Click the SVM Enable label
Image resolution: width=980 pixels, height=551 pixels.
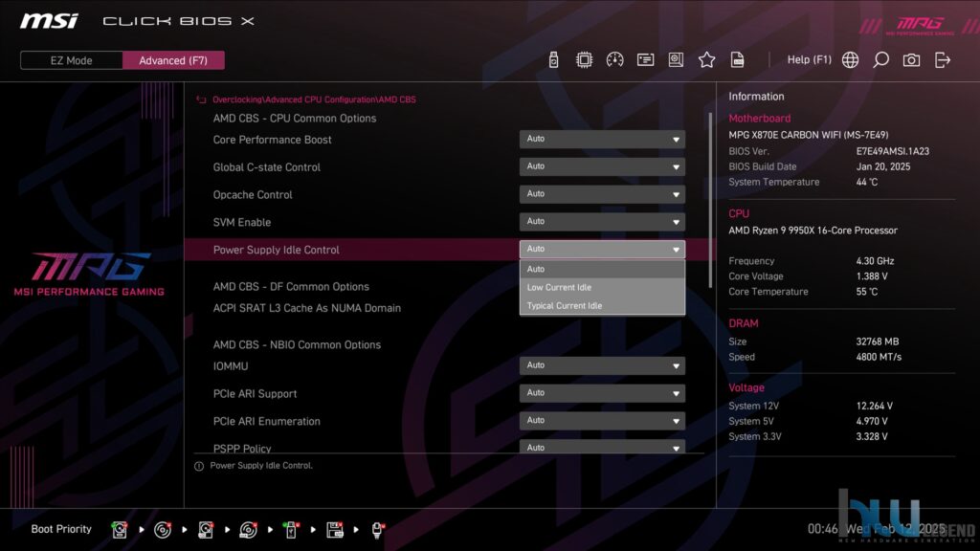tap(242, 222)
